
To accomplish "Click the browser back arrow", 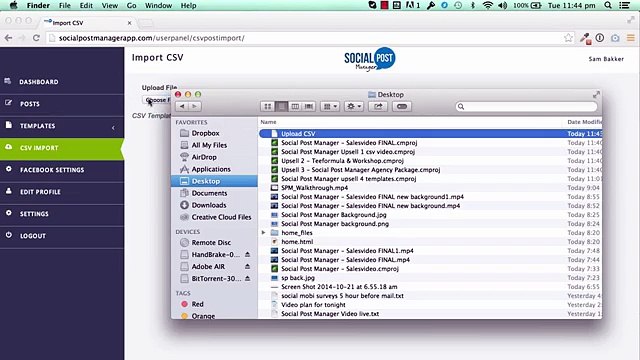I will click(8, 38).
